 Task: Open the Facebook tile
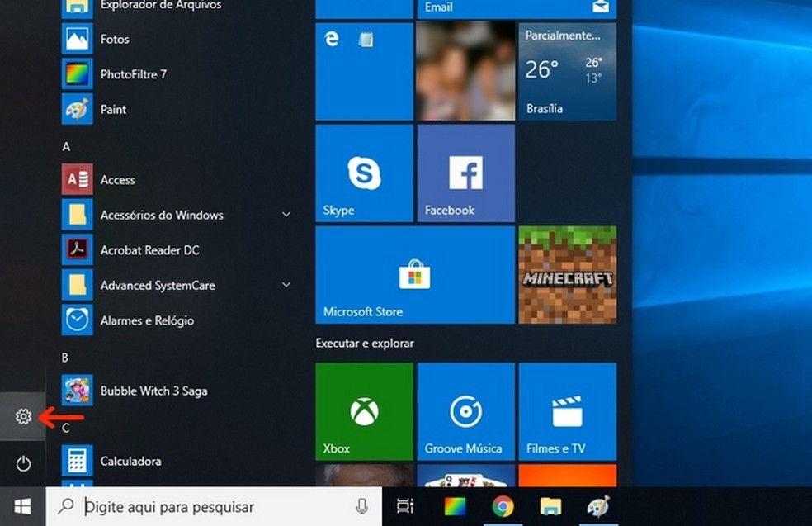[x=465, y=173]
